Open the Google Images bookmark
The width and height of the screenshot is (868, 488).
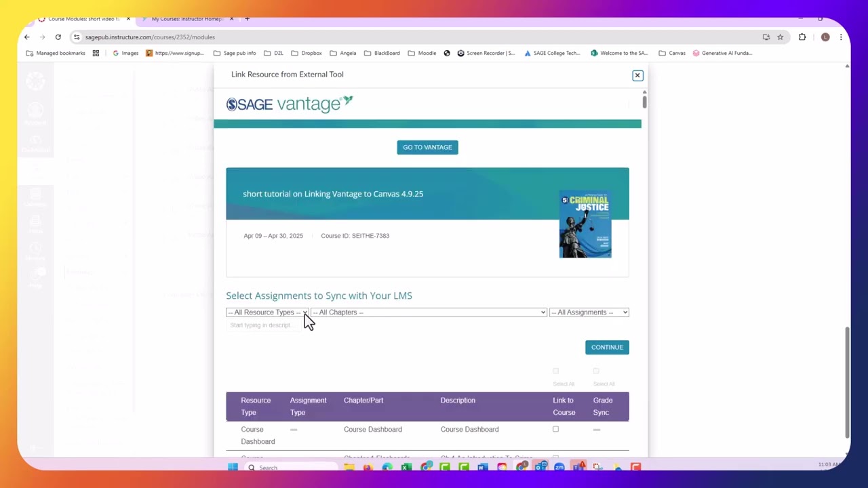coord(125,53)
